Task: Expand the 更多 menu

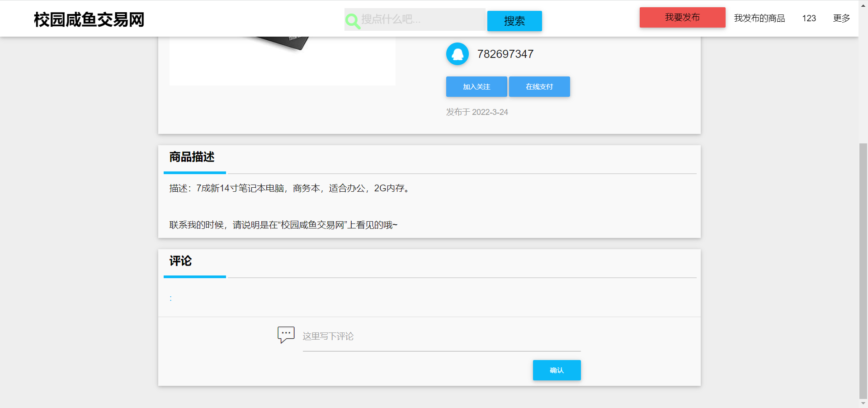Action: (x=841, y=18)
